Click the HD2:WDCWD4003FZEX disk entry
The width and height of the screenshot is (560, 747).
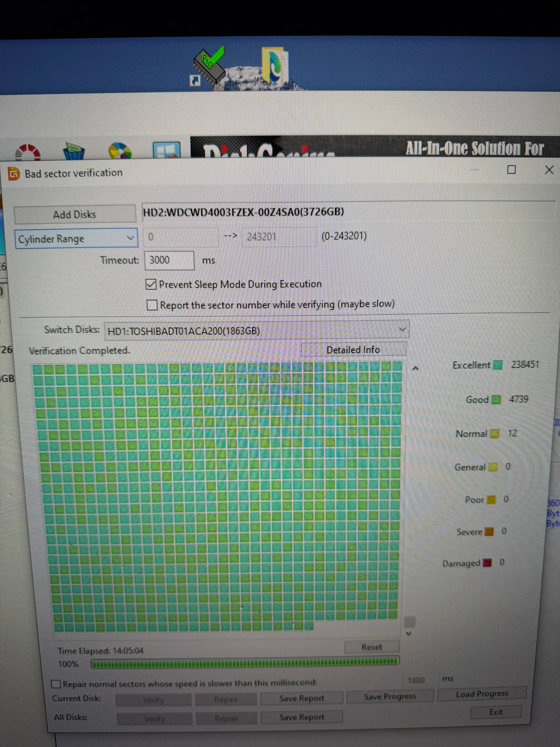click(x=243, y=212)
